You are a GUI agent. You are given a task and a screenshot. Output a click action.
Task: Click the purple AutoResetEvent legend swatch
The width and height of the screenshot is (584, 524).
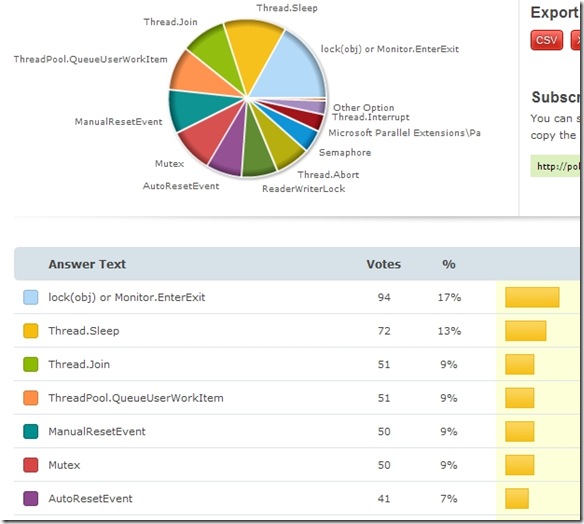(x=31, y=499)
